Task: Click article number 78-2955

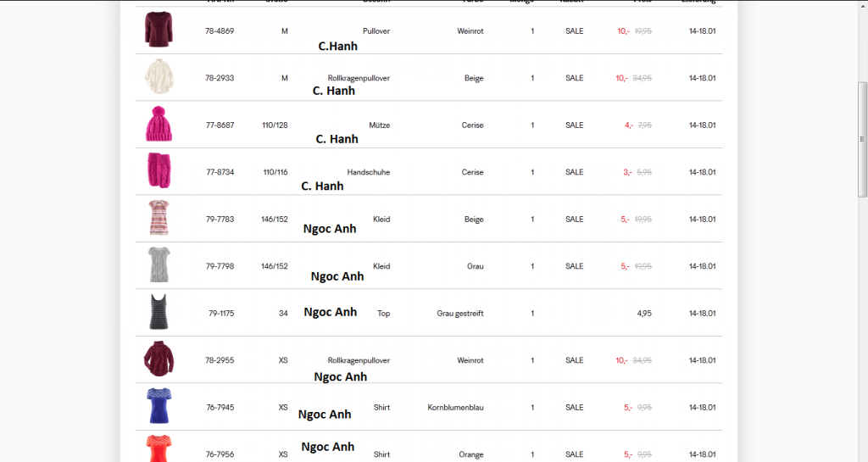Action: tap(220, 360)
